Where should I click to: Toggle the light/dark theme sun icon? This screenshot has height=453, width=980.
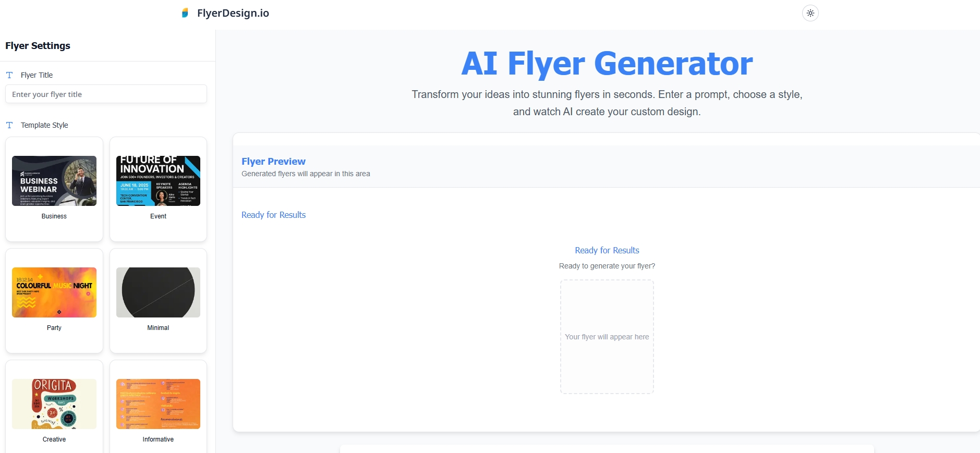tap(810, 13)
